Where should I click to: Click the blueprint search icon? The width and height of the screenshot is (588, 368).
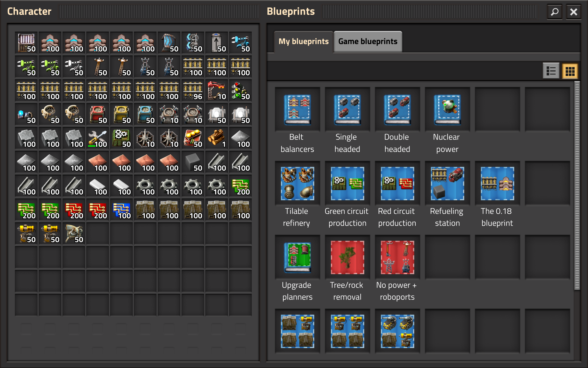click(555, 11)
